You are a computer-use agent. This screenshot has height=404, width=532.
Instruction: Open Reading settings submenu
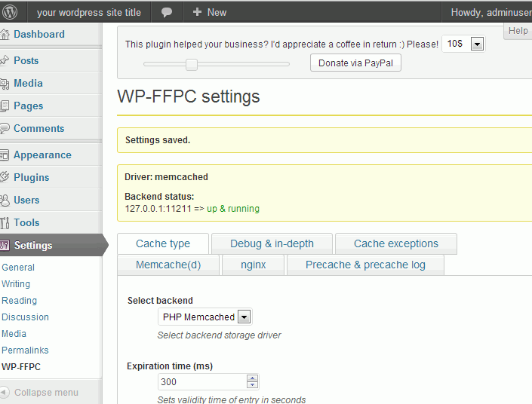pos(19,301)
